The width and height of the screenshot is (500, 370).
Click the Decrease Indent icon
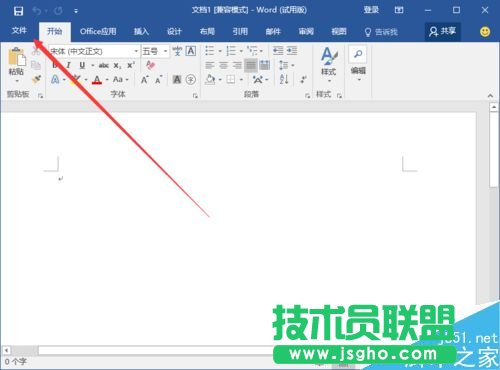coord(278,51)
